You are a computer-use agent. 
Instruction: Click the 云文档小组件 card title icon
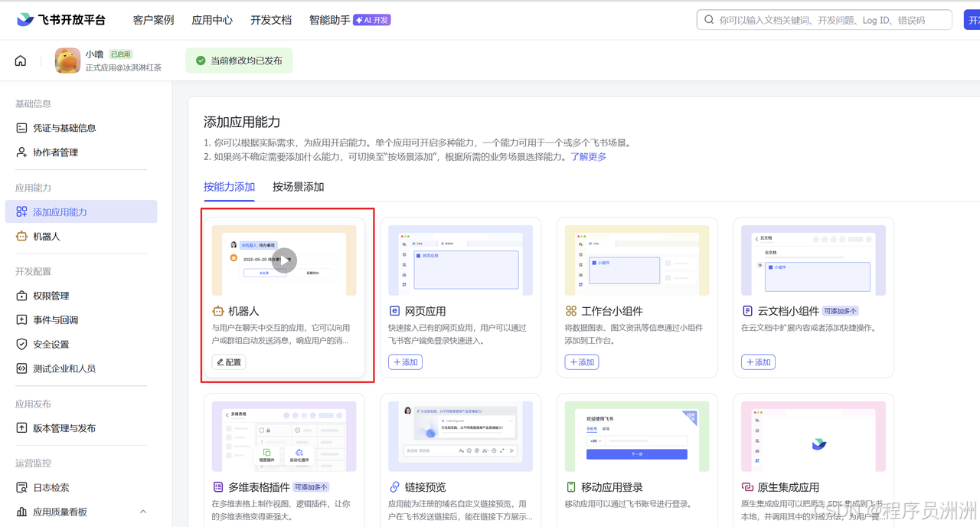pyautogui.click(x=747, y=311)
